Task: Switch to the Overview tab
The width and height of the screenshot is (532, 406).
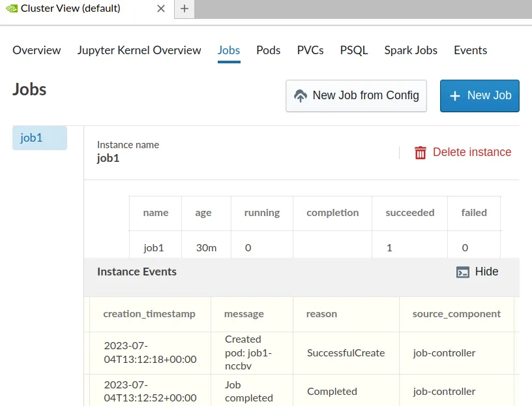Action: pyautogui.click(x=37, y=50)
